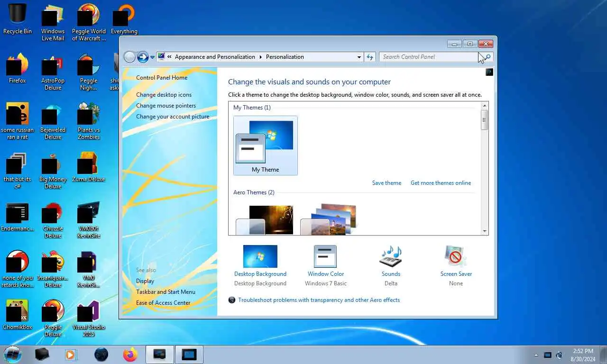
Task: Click Get more themes online link
Action: [x=441, y=183]
